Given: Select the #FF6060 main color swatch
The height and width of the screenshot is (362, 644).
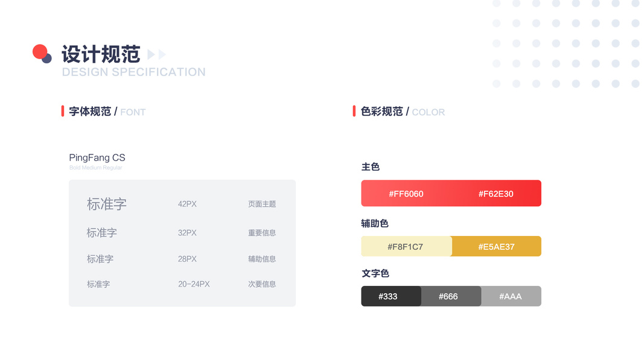Looking at the screenshot, I should [406, 194].
